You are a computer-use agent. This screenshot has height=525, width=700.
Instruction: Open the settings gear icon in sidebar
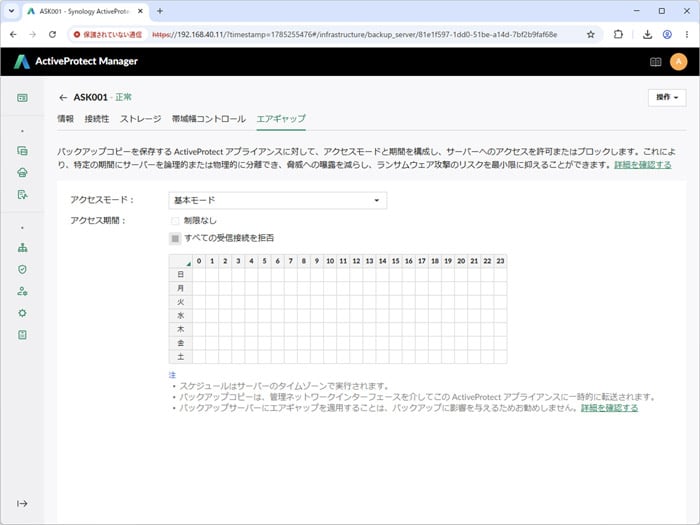[x=22, y=313]
